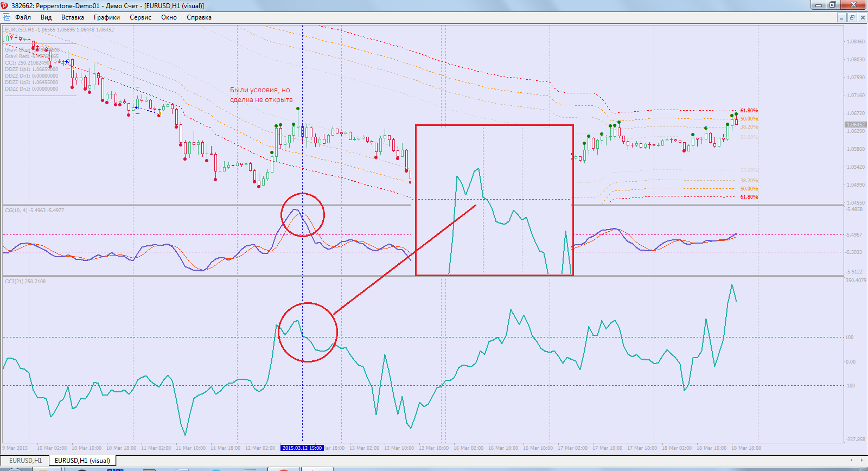
Task: Click the 10 Mar 02:00 time label
Action: click(x=52, y=448)
